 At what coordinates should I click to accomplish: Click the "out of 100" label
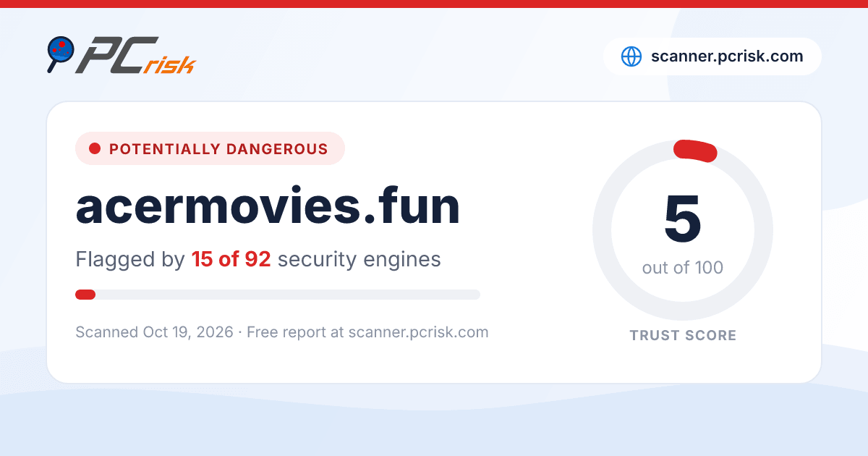point(683,268)
